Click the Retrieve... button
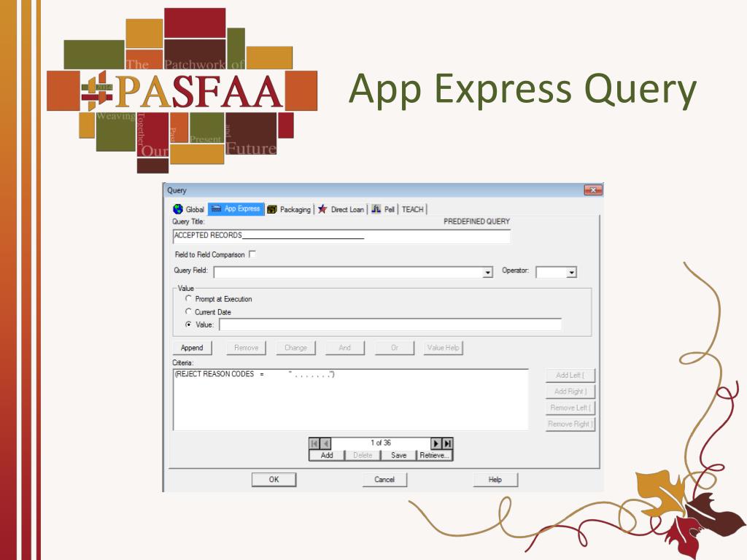747x560 pixels. [x=435, y=455]
